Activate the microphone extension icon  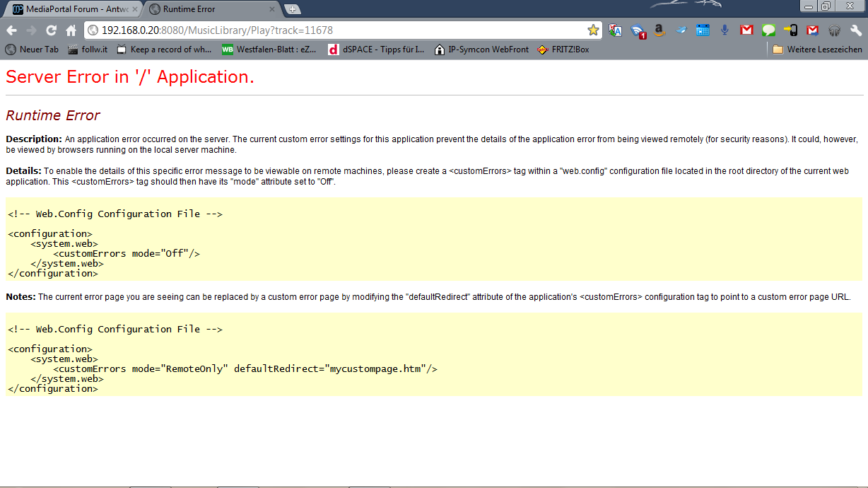(725, 30)
